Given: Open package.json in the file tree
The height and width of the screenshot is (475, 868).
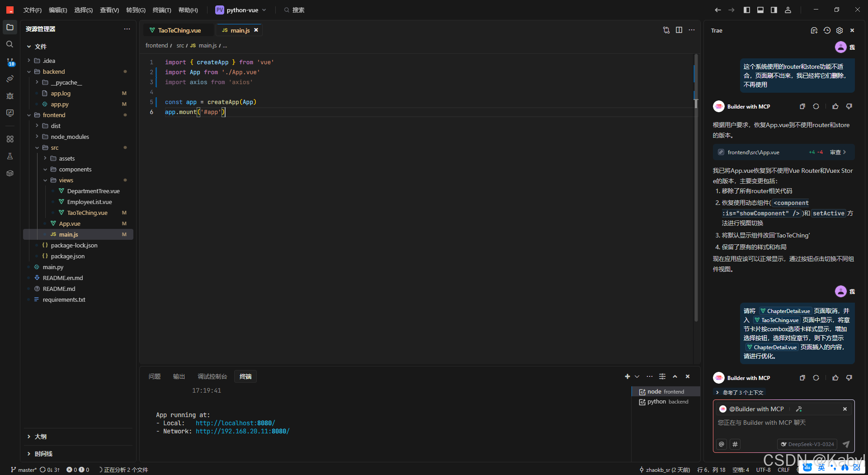Looking at the screenshot, I should 67,256.
